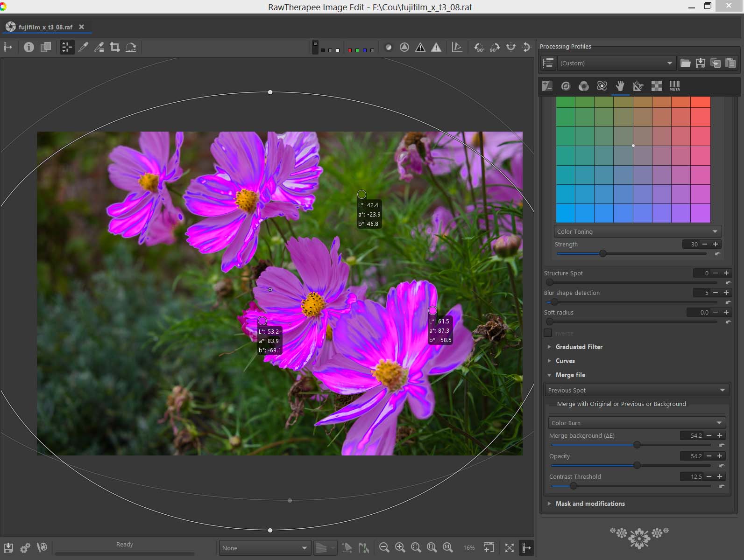
Task: Select the straighten/rotate tool
Action: [131, 47]
